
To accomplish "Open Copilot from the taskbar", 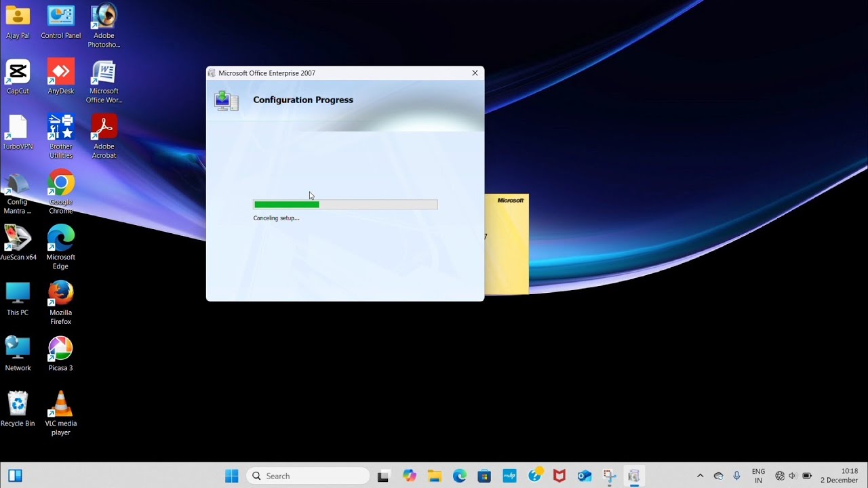I will tap(409, 476).
